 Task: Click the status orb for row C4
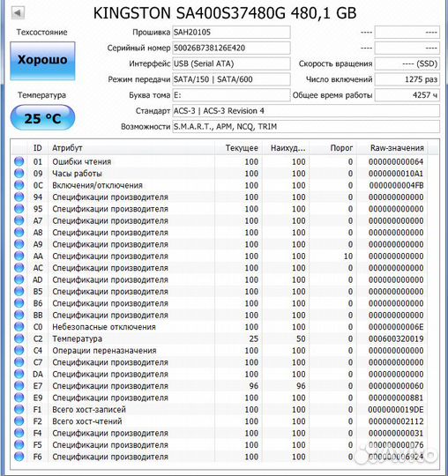[x=19, y=350]
